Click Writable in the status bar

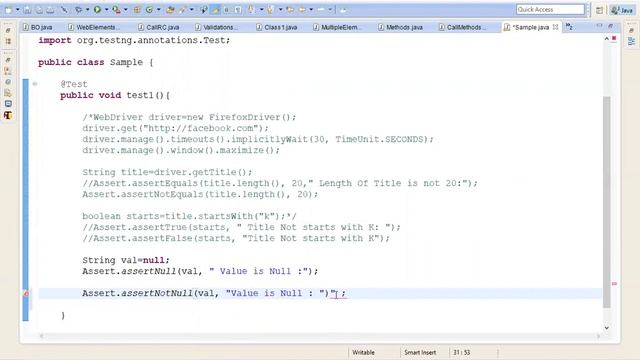click(363, 352)
